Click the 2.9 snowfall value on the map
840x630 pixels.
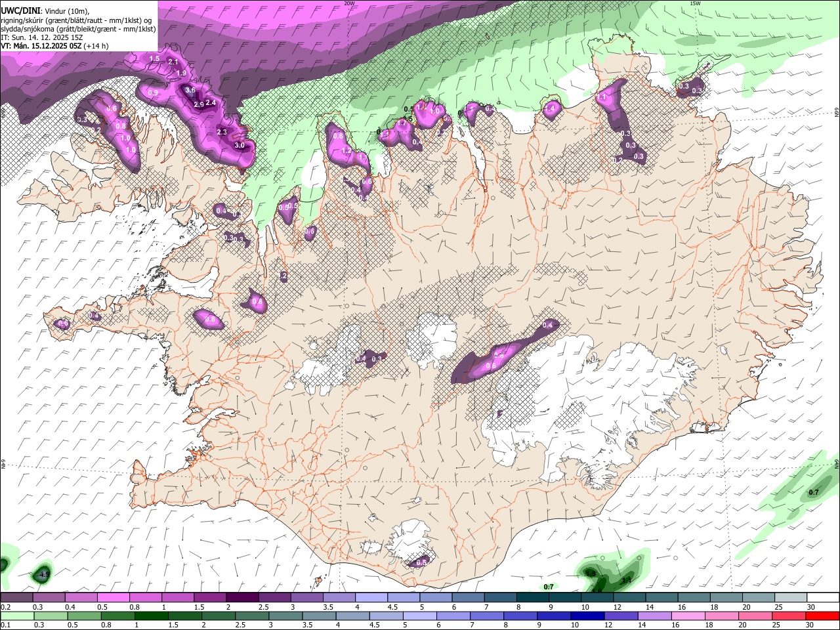tap(198, 104)
